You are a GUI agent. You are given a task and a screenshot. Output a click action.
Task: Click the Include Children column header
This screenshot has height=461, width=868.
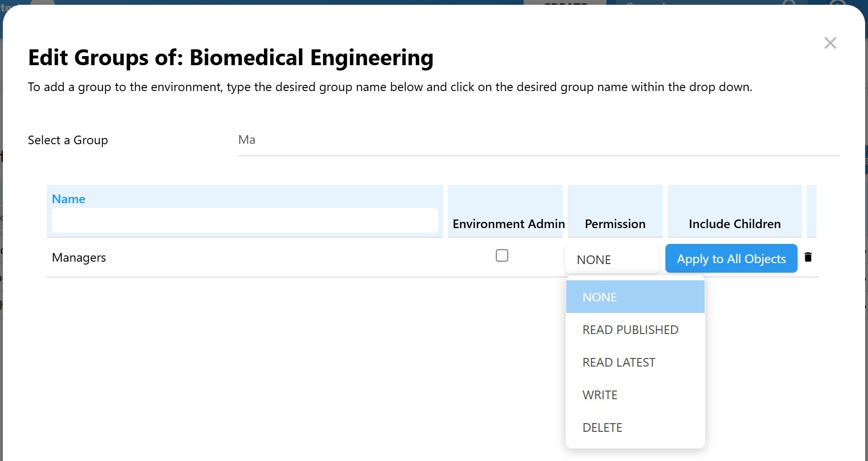pyautogui.click(x=734, y=224)
